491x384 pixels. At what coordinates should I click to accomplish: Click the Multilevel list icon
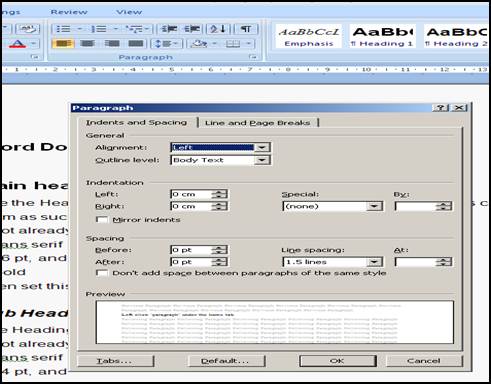click(x=135, y=29)
